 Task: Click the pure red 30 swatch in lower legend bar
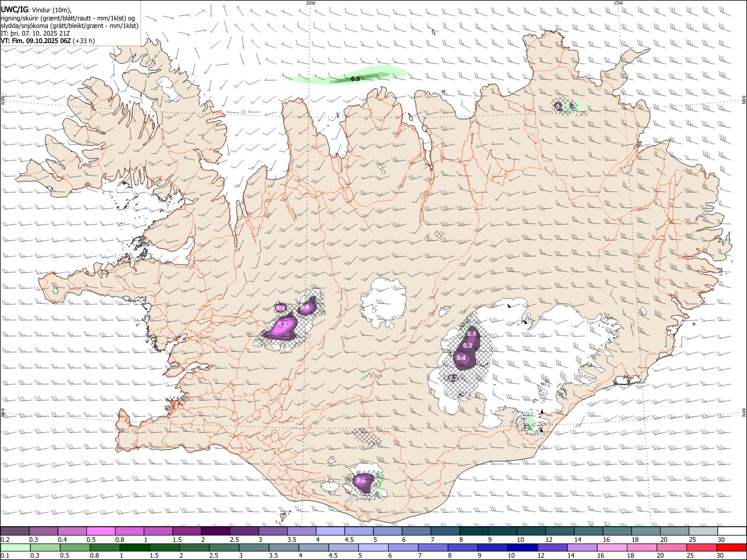[x=732, y=547]
